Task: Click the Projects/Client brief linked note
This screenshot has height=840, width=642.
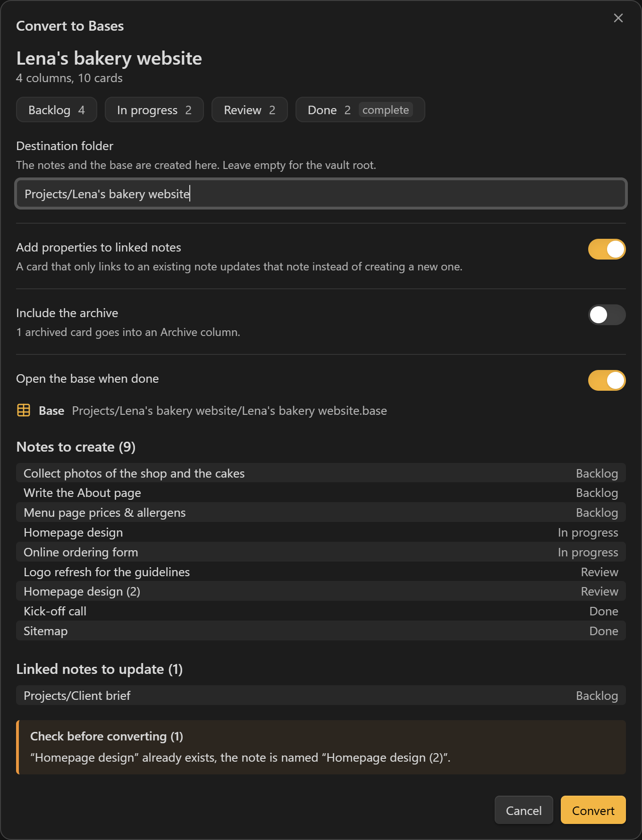Action: [321, 695]
